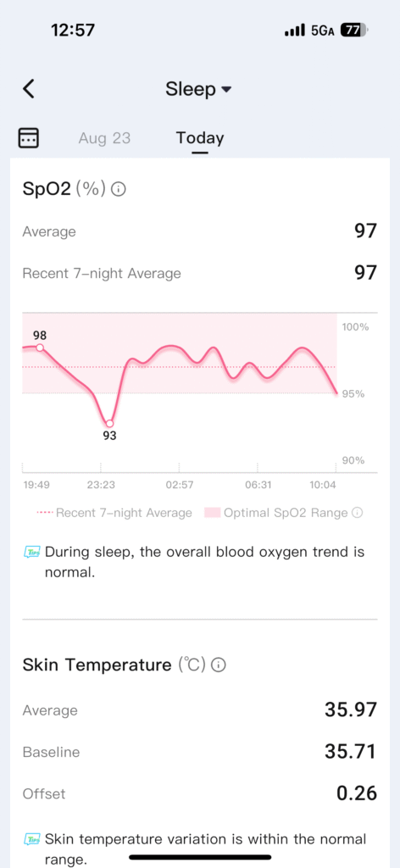Tap the Optimal SpO2 Range info icon

358,513
